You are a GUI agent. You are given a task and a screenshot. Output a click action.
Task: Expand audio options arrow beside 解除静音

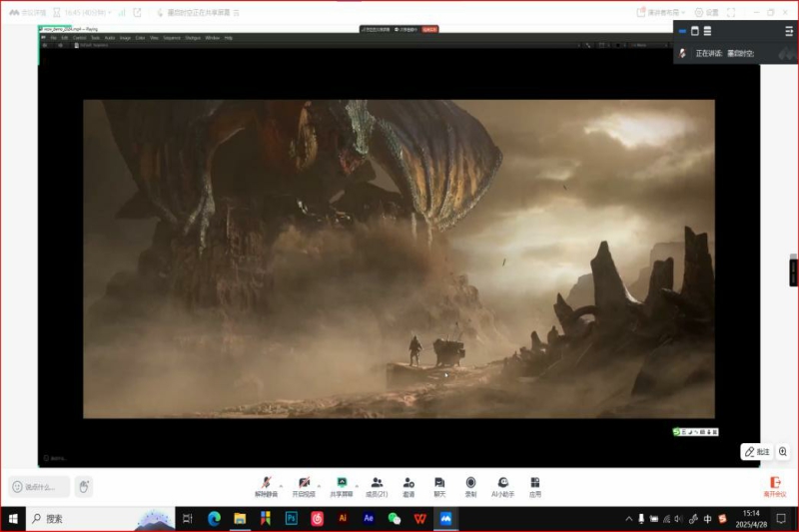coord(281,484)
